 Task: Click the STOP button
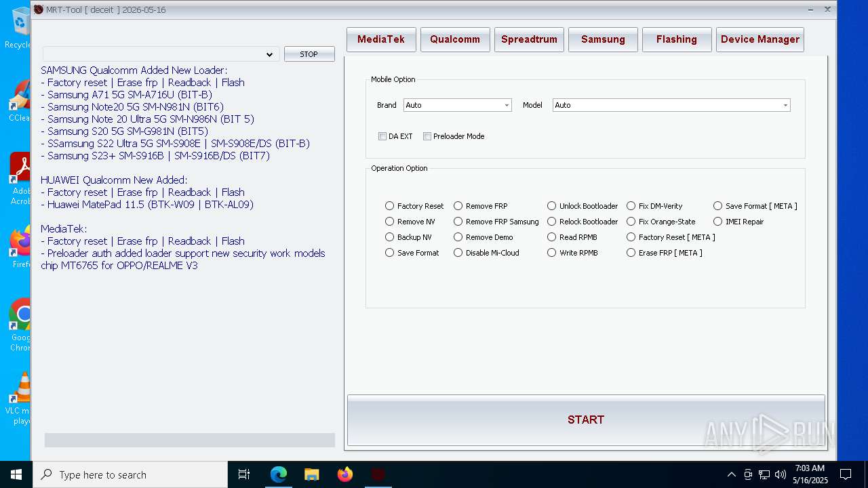point(309,54)
